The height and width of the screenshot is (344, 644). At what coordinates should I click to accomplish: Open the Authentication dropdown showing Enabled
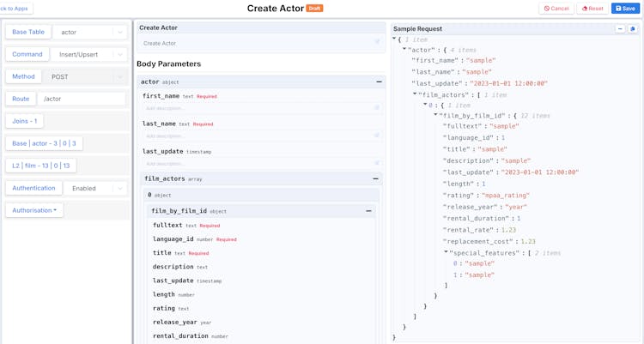point(94,188)
